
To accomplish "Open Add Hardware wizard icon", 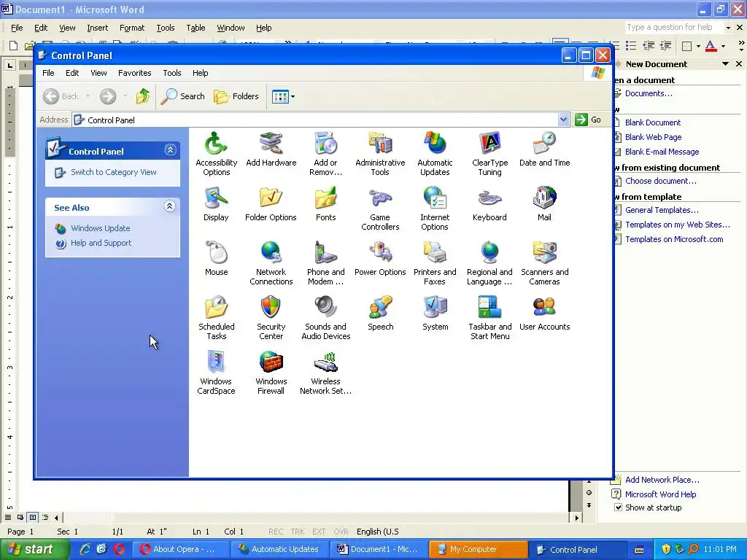I will click(271, 149).
